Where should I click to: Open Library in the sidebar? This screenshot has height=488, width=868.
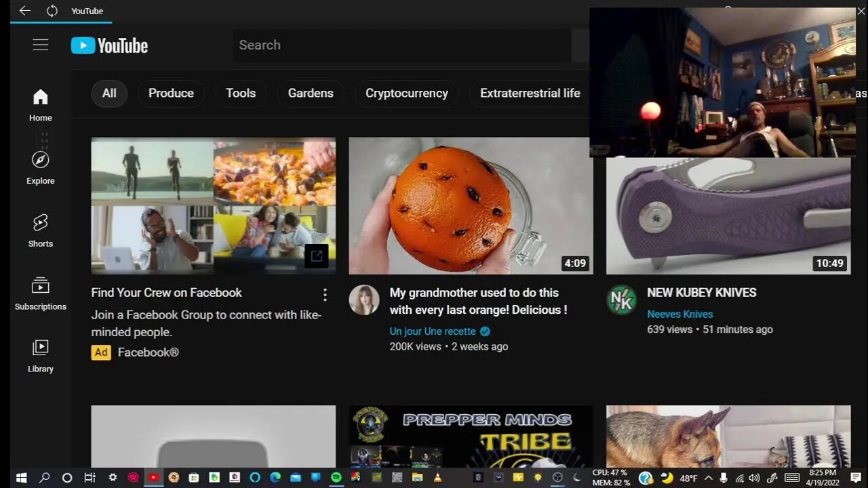41,357
